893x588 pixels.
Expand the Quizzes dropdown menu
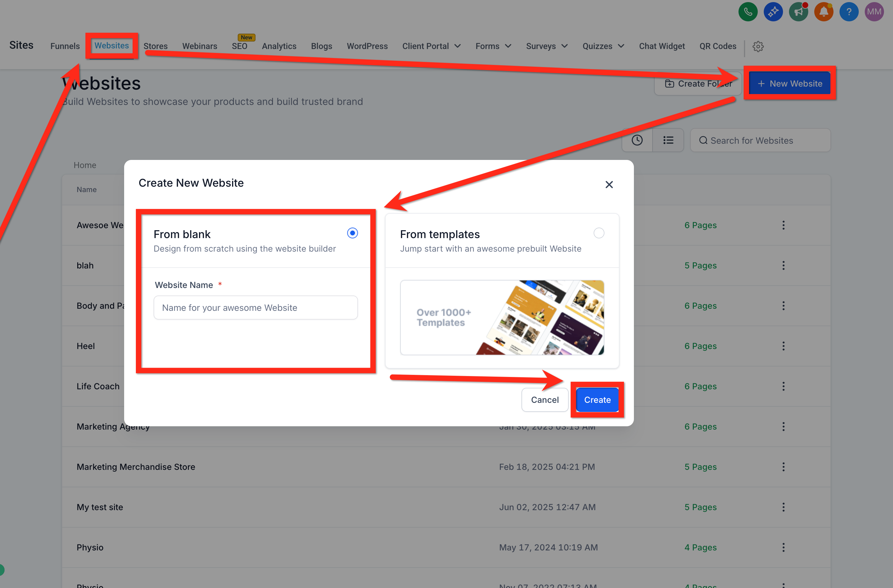click(603, 46)
